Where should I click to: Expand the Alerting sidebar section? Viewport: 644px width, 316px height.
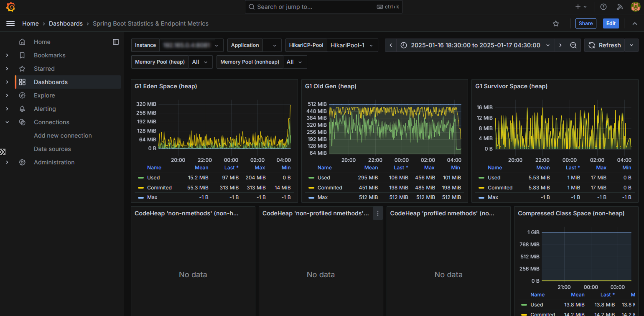7,109
